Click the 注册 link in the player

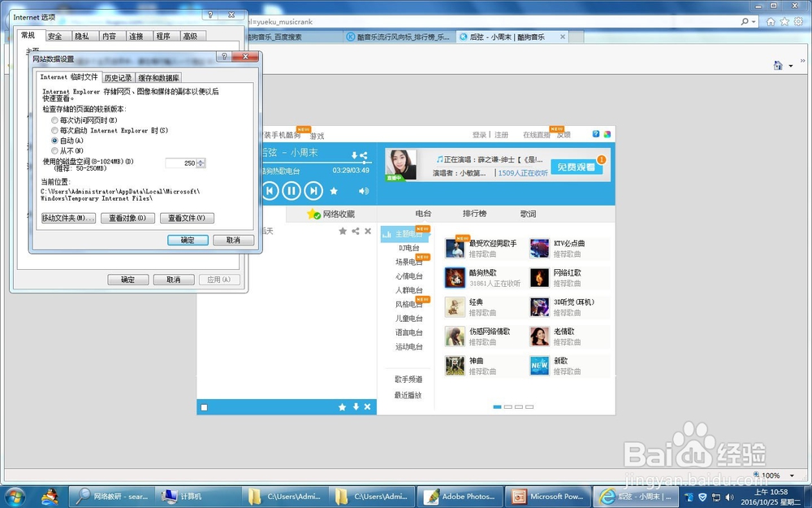pos(501,135)
